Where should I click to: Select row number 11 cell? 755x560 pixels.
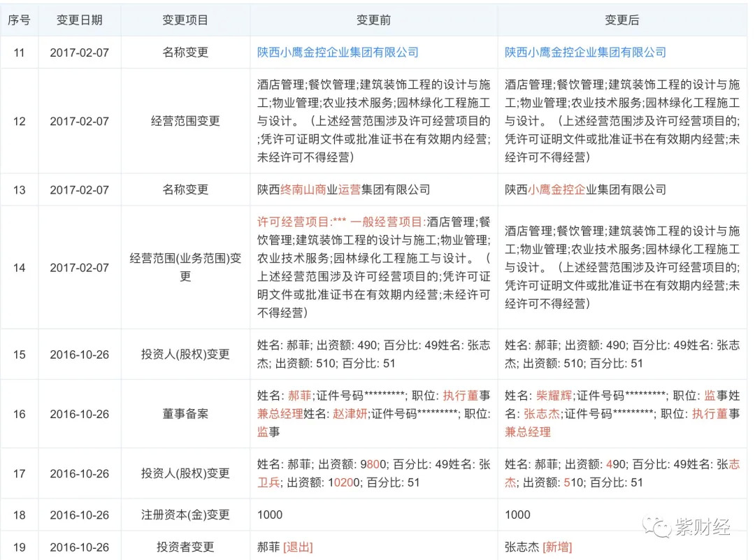[x=20, y=52]
